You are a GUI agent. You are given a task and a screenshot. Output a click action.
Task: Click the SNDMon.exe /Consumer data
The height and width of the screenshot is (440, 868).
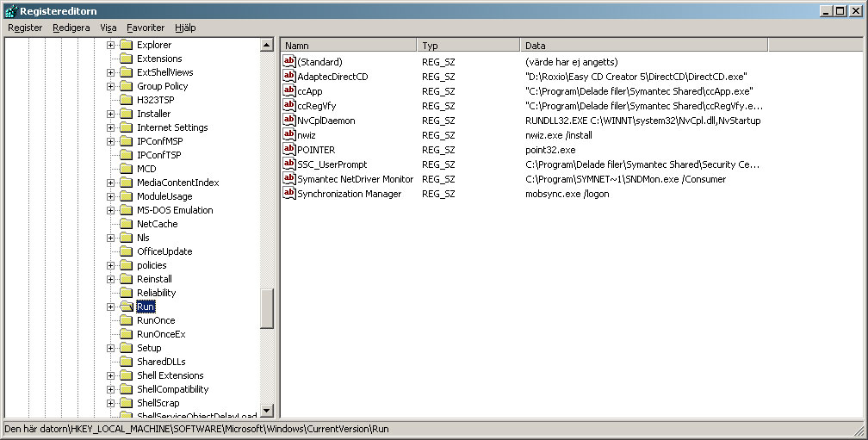[625, 179]
